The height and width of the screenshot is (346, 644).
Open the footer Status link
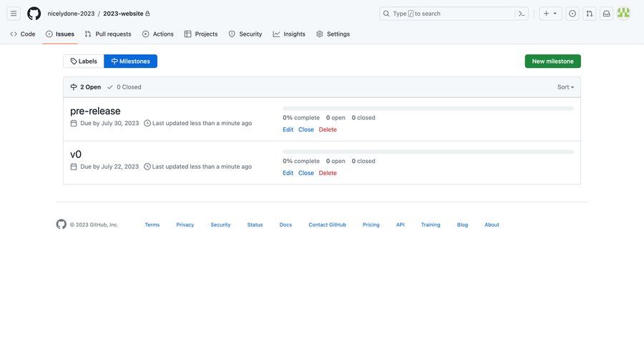pos(255,224)
